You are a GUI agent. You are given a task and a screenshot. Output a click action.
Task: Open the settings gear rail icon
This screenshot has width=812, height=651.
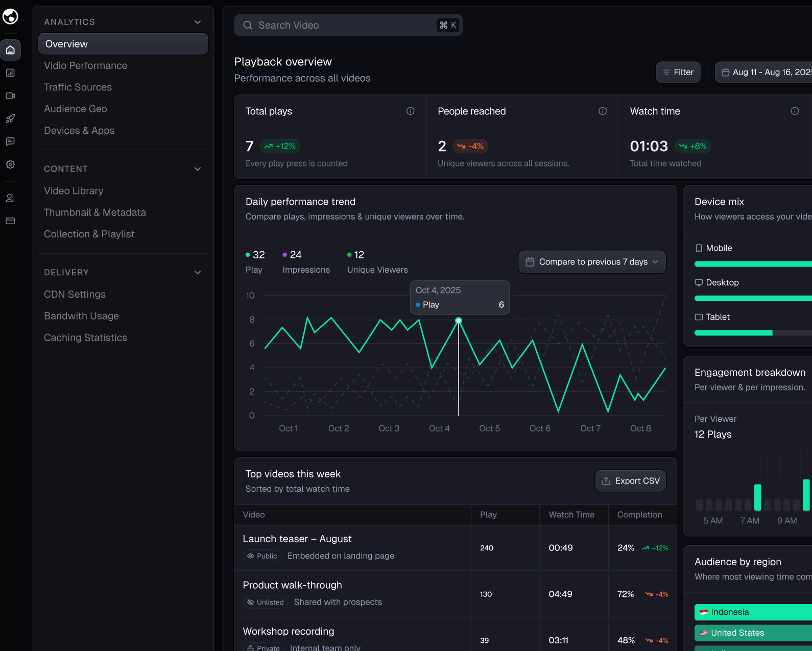pyautogui.click(x=10, y=164)
